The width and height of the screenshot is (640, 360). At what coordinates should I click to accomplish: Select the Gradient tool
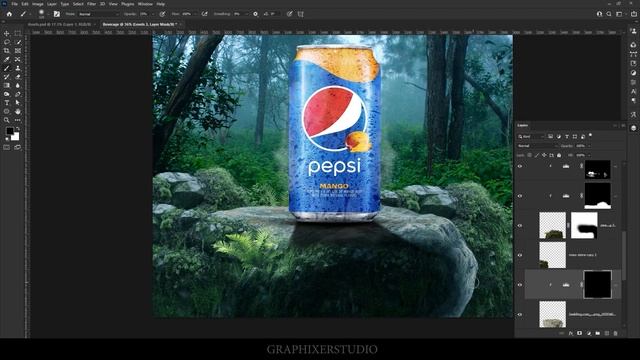point(7,85)
